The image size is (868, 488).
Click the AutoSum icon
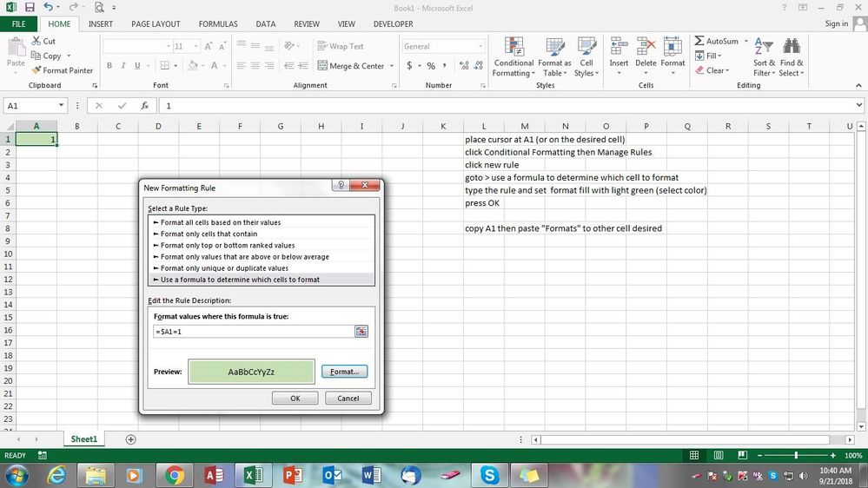coord(699,41)
